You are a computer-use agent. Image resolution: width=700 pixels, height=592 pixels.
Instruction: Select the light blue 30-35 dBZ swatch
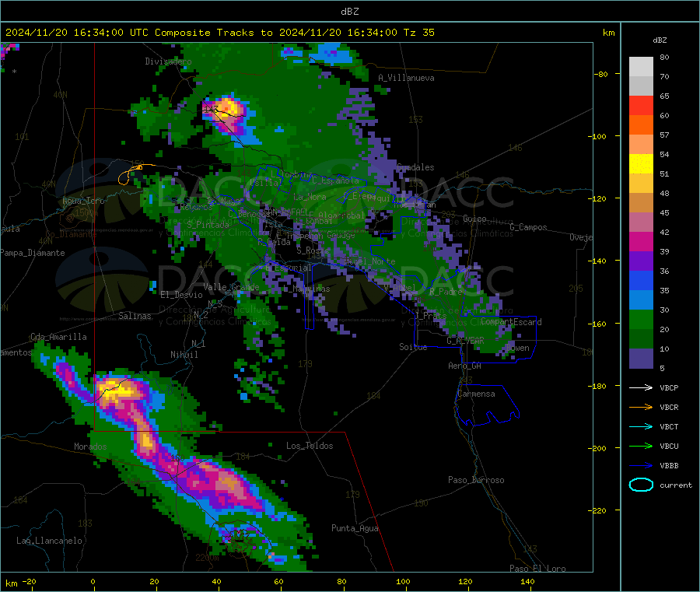coord(641,300)
